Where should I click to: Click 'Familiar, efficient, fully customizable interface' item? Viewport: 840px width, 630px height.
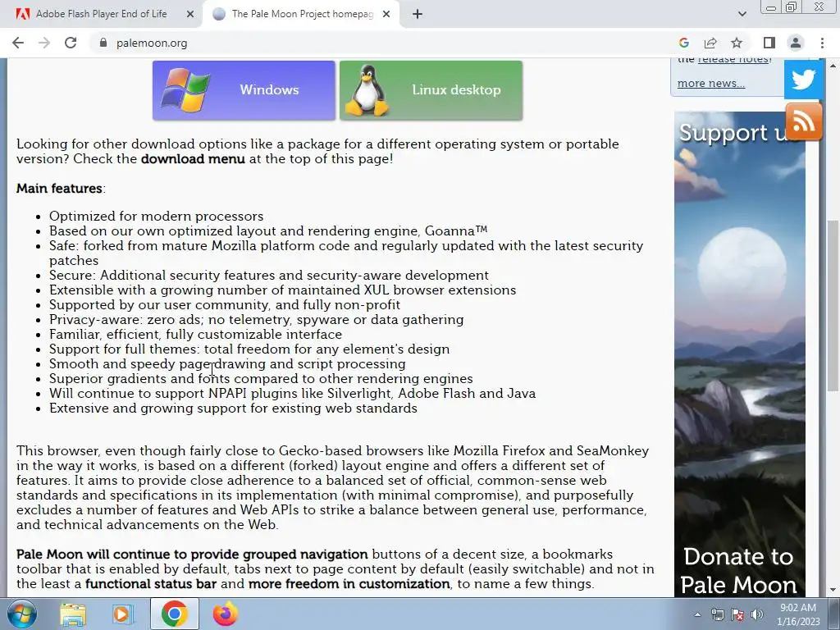195,335
